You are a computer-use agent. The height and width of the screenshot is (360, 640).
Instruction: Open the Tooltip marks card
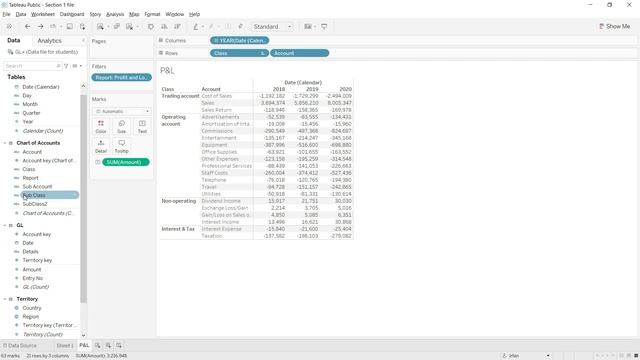(x=122, y=147)
